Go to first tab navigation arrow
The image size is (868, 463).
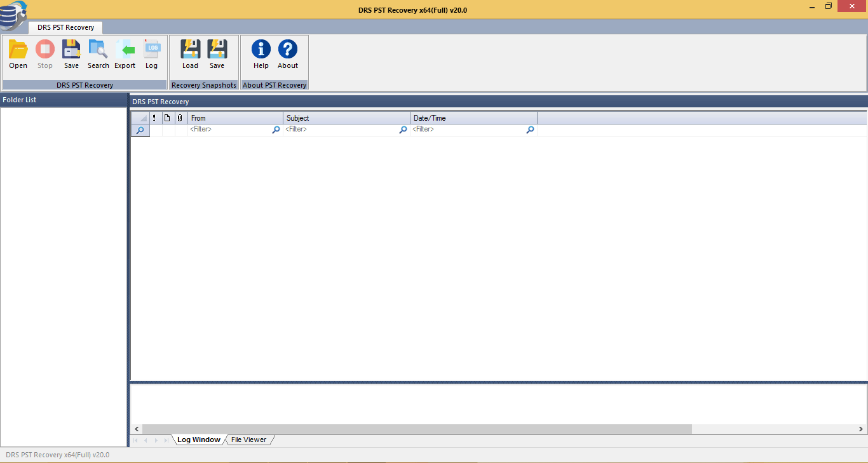[135, 440]
